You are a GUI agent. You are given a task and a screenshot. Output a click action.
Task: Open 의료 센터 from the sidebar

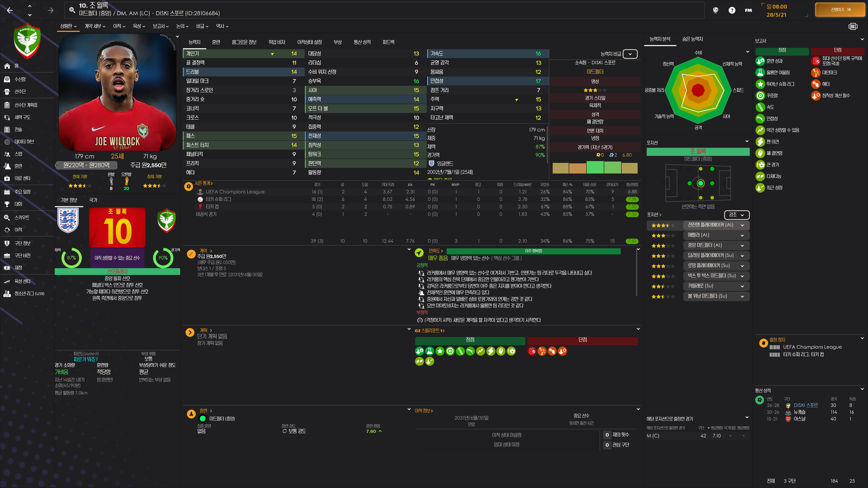click(22, 178)
